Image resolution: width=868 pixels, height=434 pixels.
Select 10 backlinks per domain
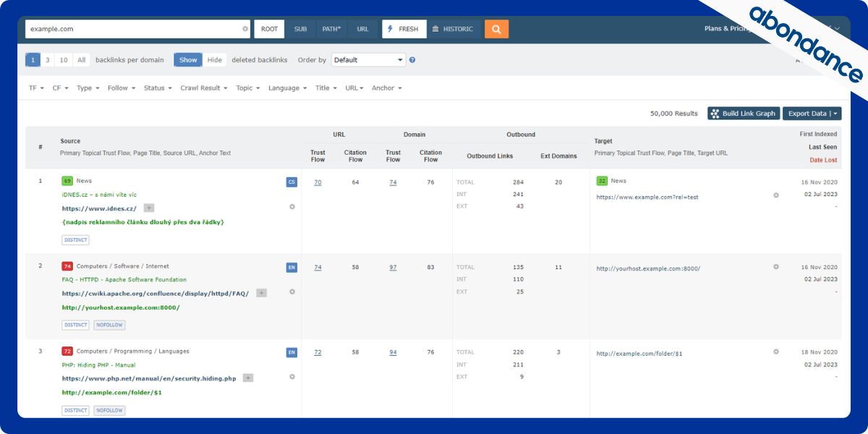[x=64, y=60]
